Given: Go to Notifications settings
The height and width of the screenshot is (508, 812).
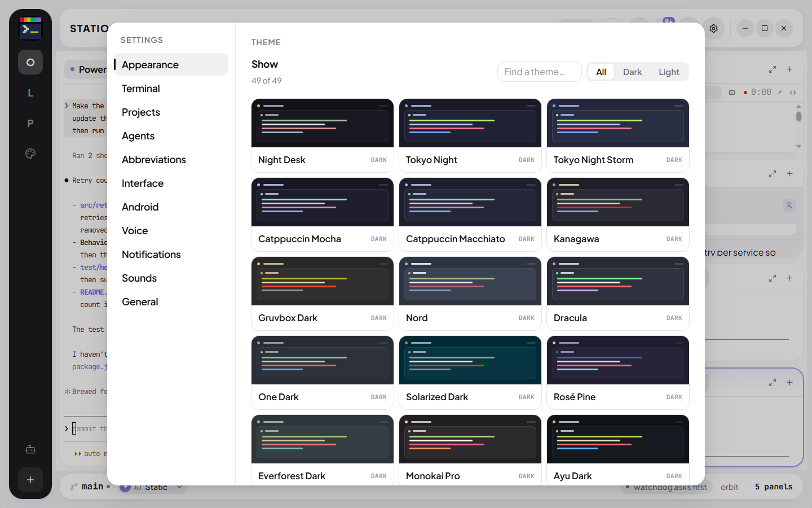Looking at the screenshot, I should point(171,255).
